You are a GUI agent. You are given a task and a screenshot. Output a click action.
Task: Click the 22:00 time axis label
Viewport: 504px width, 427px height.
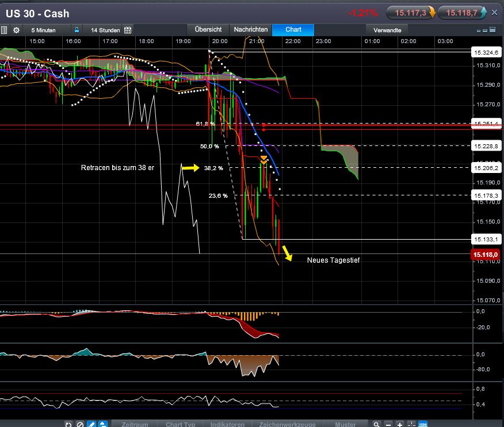(293, 41)
